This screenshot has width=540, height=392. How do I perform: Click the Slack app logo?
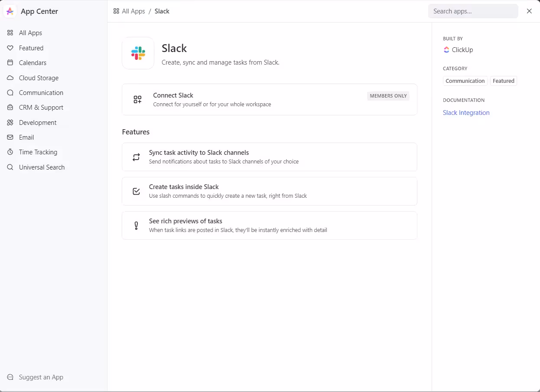(138, 53)
